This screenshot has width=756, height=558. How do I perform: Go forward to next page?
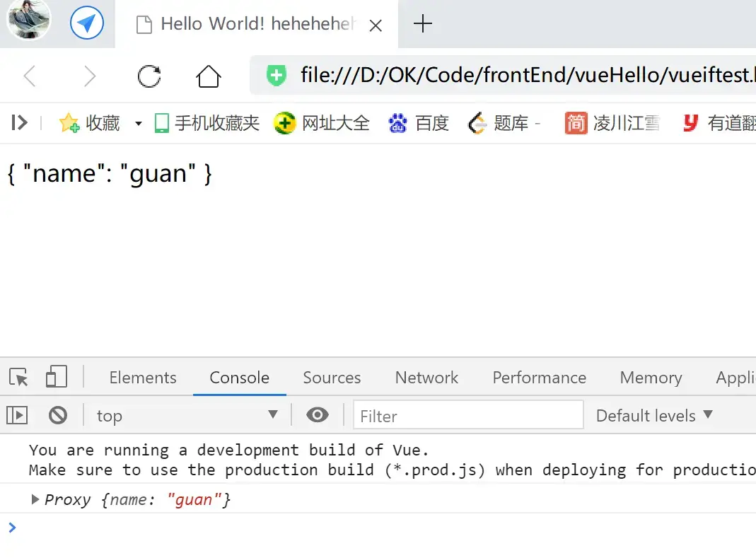(90, 76)
